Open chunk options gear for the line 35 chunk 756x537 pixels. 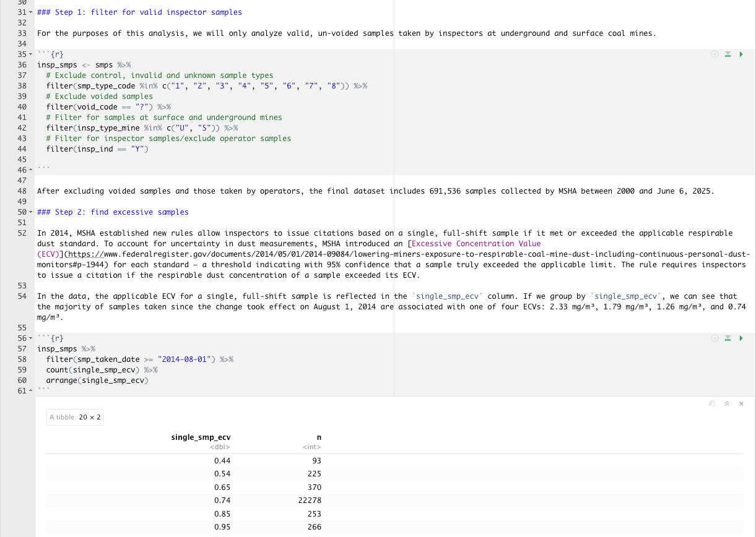pyautogui.click(x=715, y=54)
